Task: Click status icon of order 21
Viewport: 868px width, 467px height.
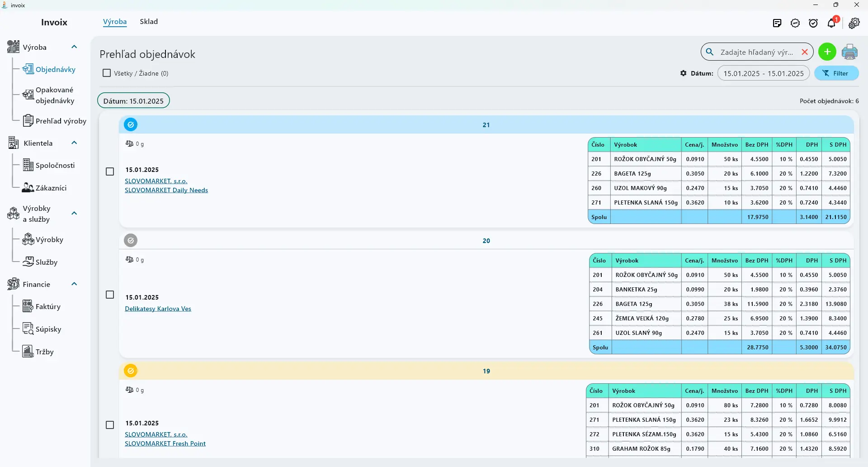Action: (x=131, y=124)
